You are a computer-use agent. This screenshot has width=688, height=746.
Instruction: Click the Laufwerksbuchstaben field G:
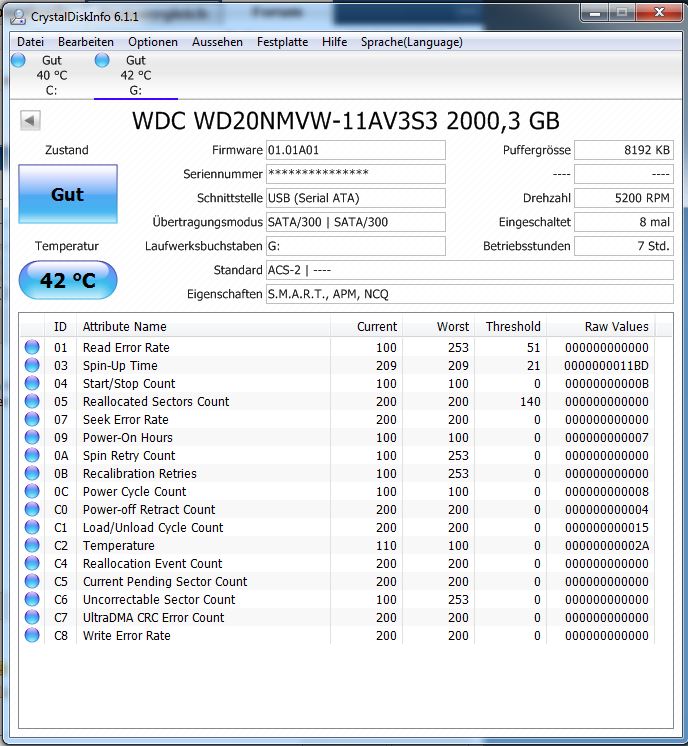(x=355, y=246)
